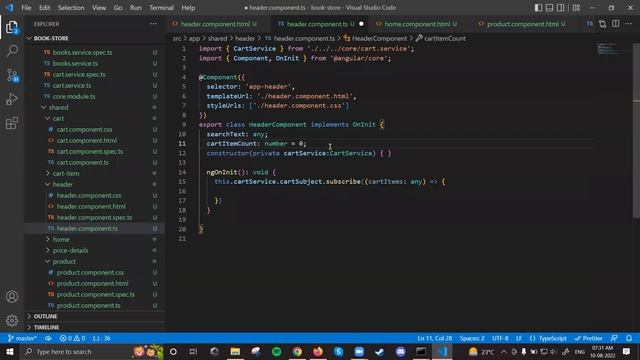Collapse the header folder
Screen dimensions: 640x360
point(62,184)
